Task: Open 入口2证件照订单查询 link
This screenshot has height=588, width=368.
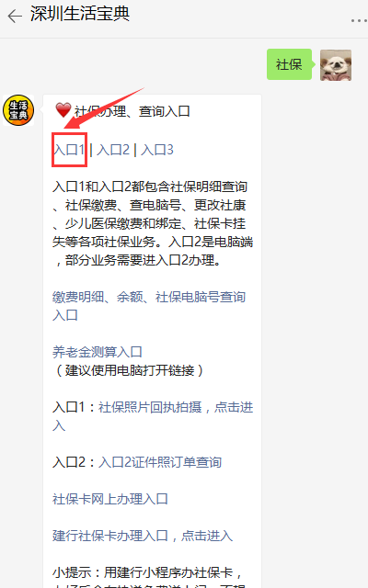Action: [160, 462]
